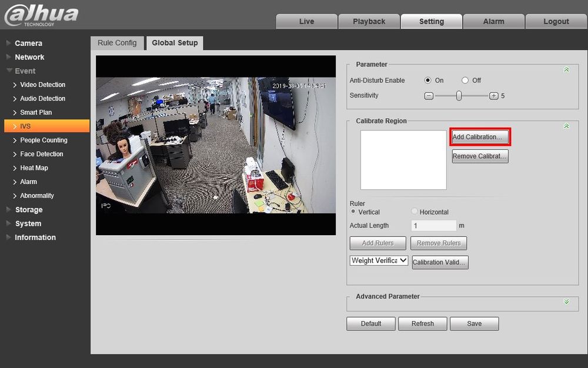The height and width of the screenshot is (368, 588).
Task: Click the Calibration Valid button
Action: click(x=440, y=262)
